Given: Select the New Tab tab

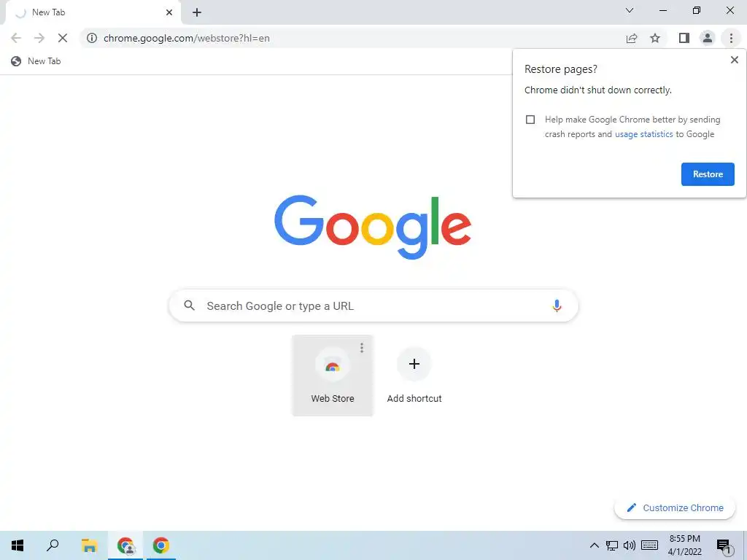Looking at the screenshot, I should 93,12.
